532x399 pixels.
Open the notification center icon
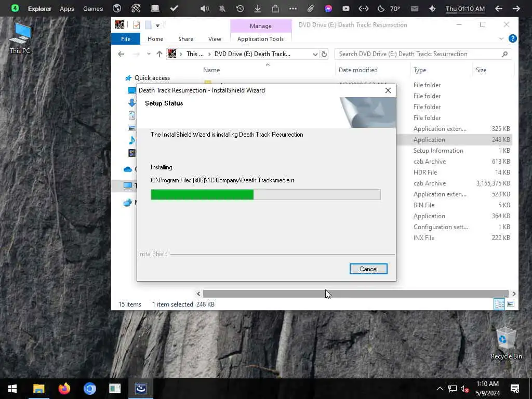514,389
